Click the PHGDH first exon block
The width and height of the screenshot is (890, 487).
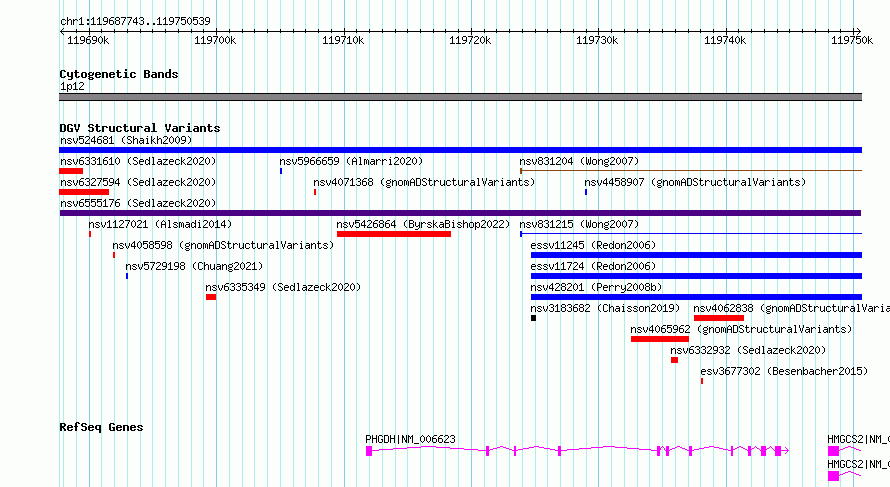click(369, 451)
